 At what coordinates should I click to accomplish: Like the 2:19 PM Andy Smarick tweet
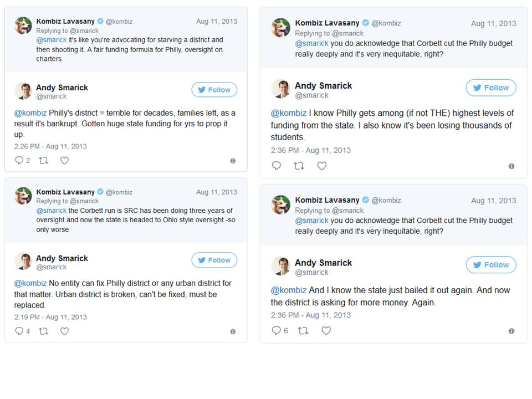pos(64,331)
